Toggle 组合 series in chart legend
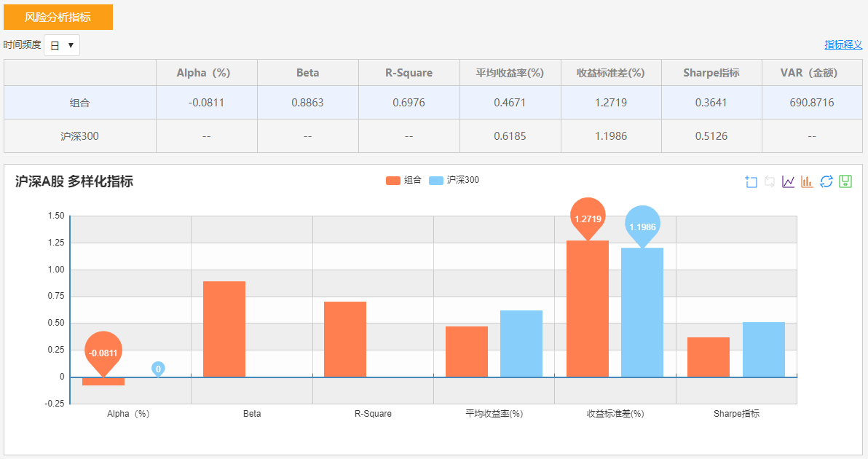Image resolution: width=868 pixels, height=459 pixels. coord(403,180)
